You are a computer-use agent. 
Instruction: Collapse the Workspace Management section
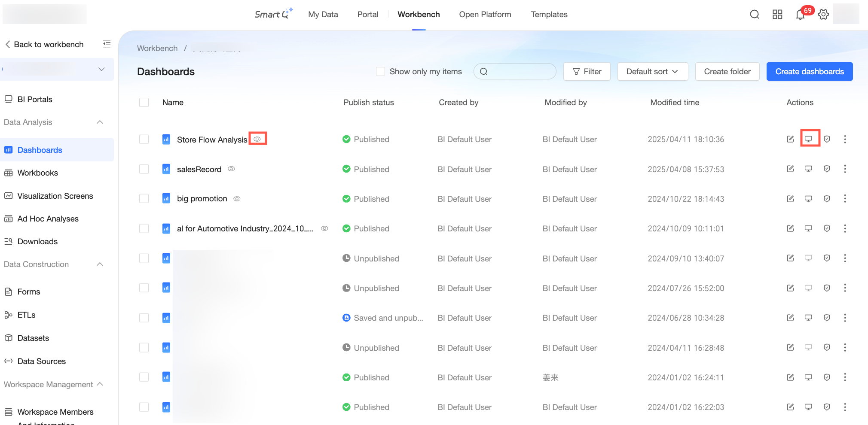[x=100, y=384]
